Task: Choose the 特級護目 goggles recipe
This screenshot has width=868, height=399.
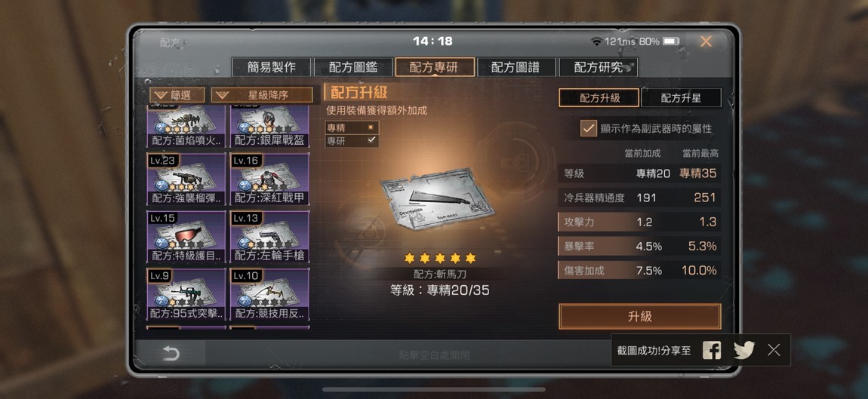Action: 186,237
